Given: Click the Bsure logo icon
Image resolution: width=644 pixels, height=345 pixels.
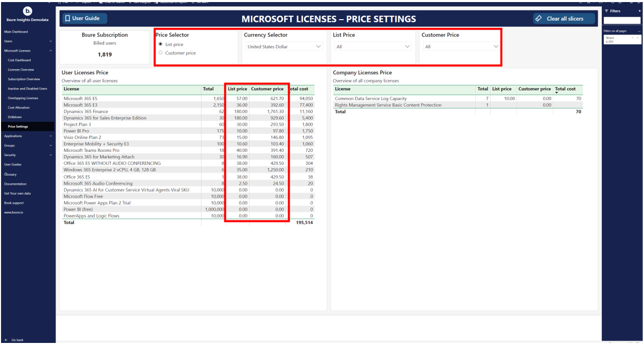Looking at the screenshot, I should pyautogui.click(x=28, y=11).
